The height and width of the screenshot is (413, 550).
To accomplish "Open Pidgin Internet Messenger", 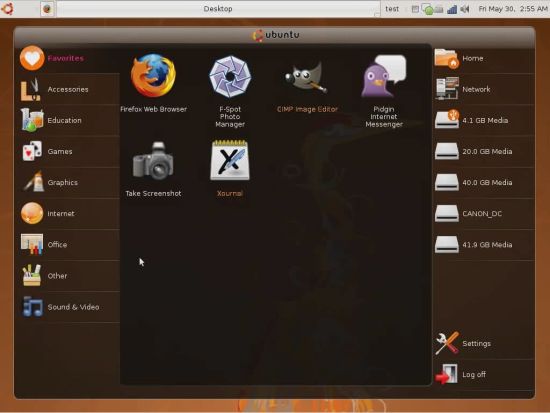I will 384,76.
